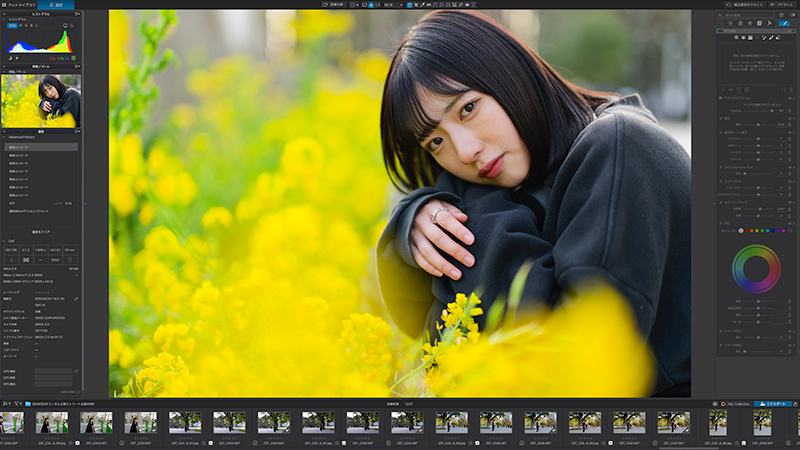Select the RGB channel button in histogram
The image size is (800, 450).
coord(12,25)
